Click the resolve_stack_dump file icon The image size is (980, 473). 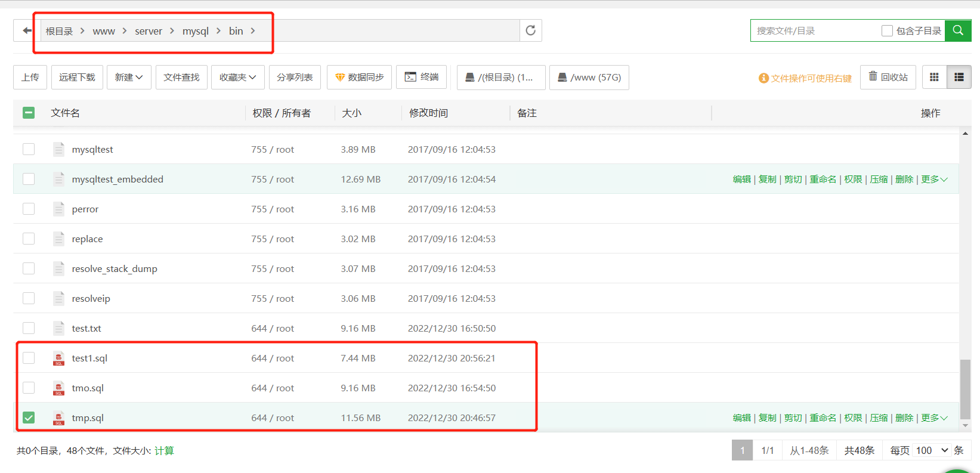58,268
